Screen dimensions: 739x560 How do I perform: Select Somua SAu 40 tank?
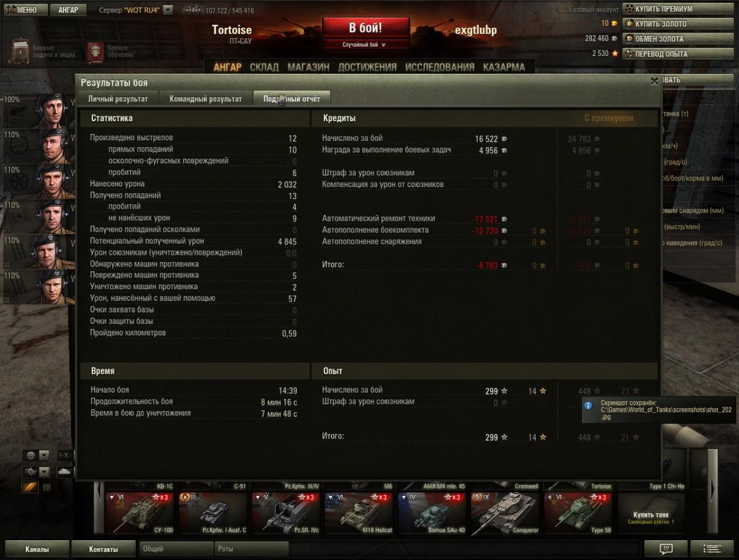coord(433,513)
